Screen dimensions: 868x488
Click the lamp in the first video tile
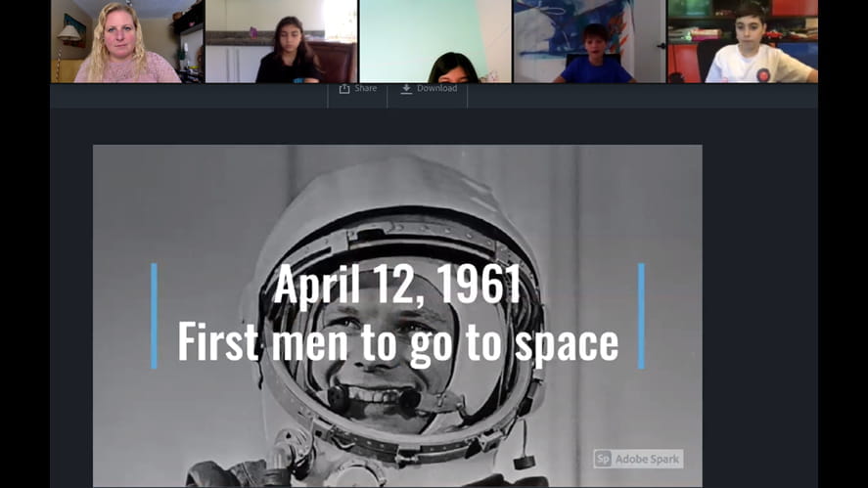click(69, 35)
